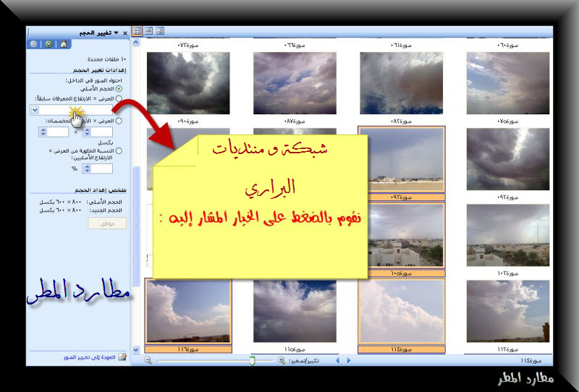Select custom width x height radio option

[x=119, y=122]
